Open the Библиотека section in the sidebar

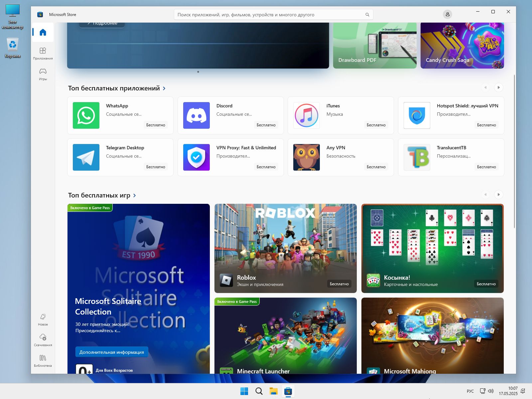tap(43, 361)
